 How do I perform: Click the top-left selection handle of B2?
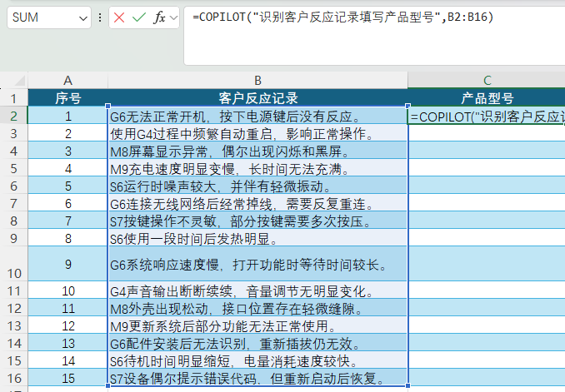(x=108, y=106)
